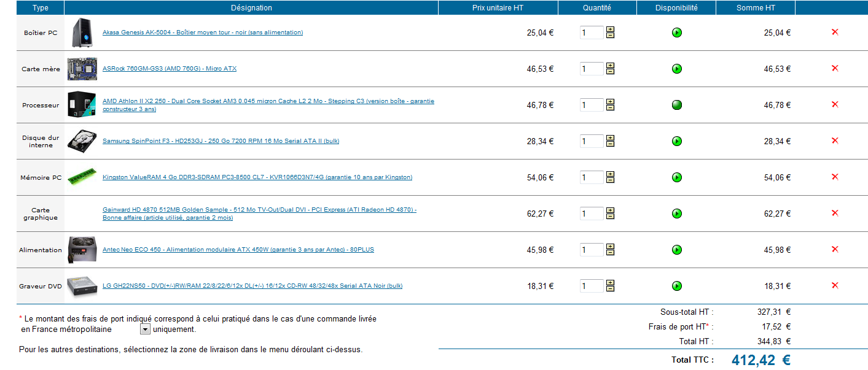Increase quantity of Kingston memory

pos(610,174)
